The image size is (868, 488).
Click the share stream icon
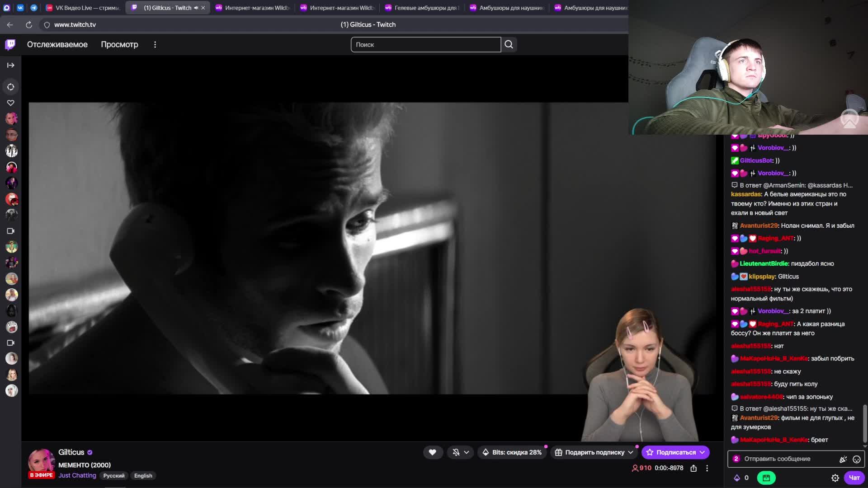tap(693, 468)
